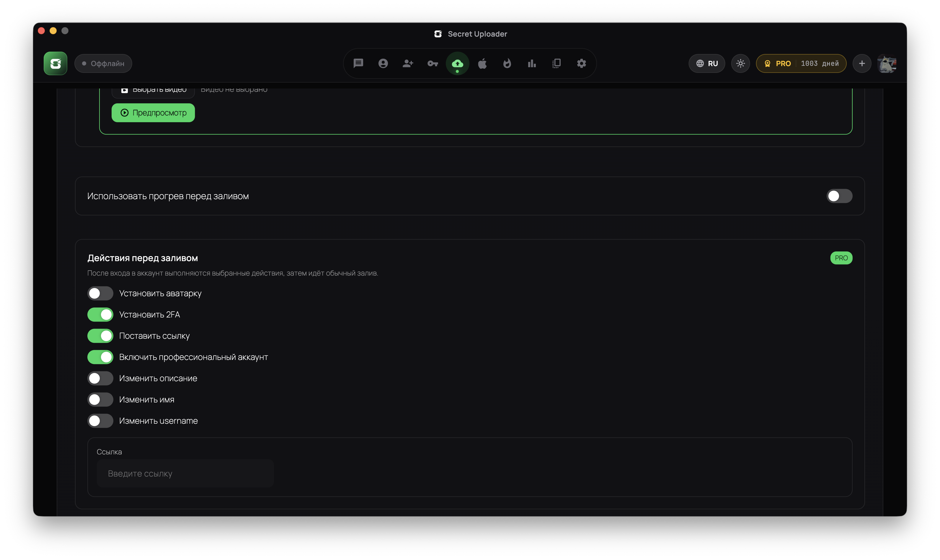Click the Оффлайн status badge
This screenshot has height=560, width=940.
click(x=103, y=63)
